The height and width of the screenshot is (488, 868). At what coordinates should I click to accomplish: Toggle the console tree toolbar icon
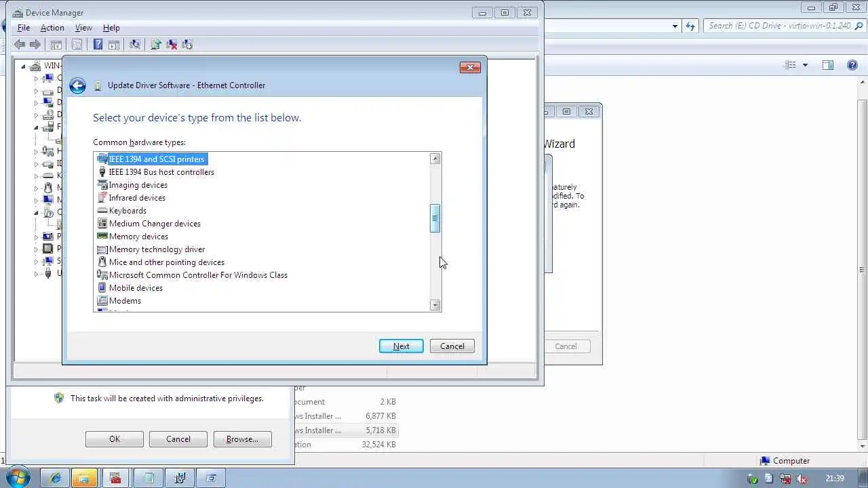point(56,45)
